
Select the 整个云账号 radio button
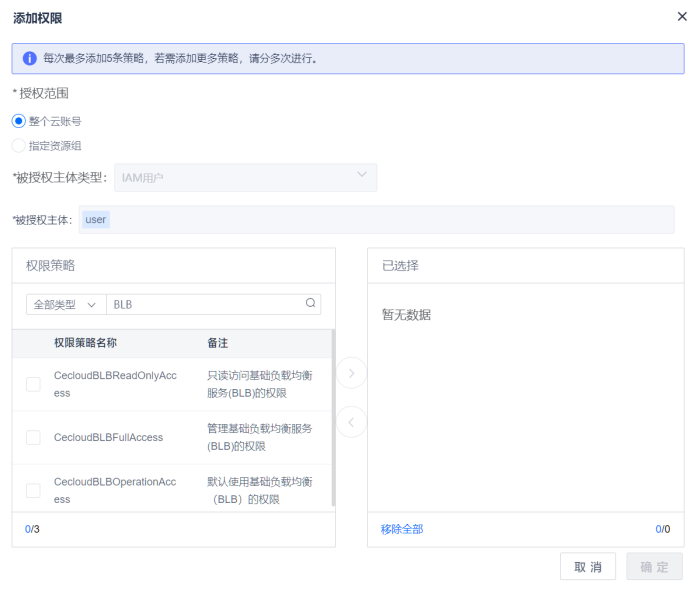19,121
